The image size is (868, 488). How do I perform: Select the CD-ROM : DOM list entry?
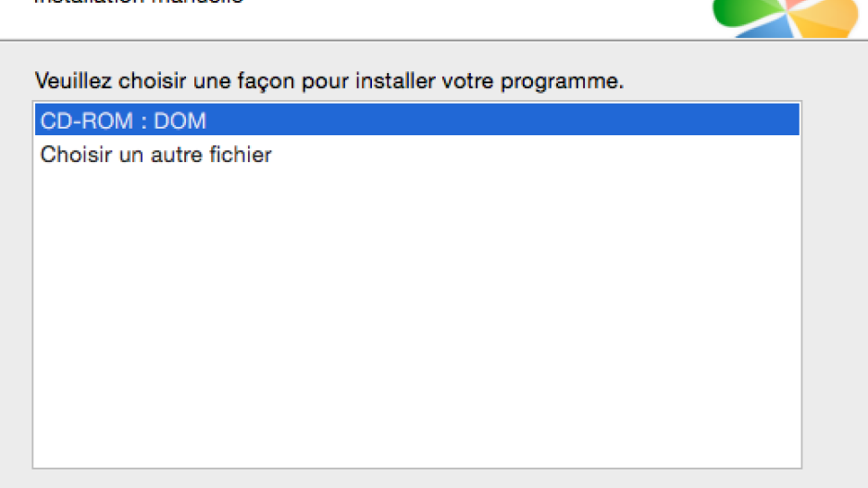click(x=416, y=119)
